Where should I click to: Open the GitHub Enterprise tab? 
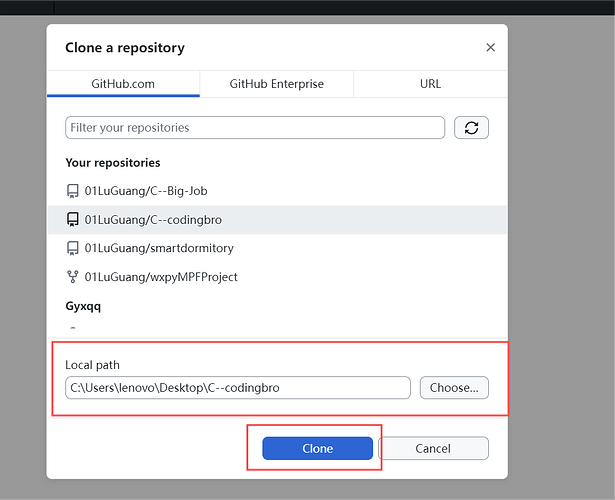(277, 84)
